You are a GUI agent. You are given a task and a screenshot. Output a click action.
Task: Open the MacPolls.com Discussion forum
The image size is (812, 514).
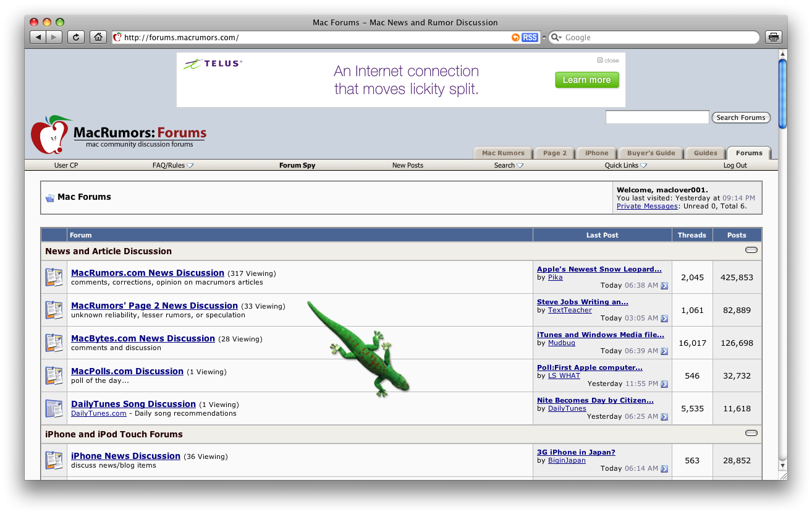tap(127, 371)
